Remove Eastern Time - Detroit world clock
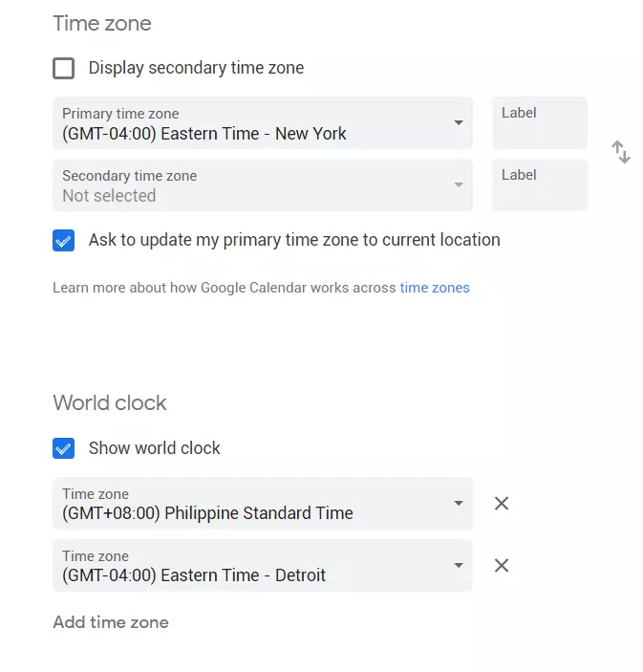The height and width of the screenshot is (672, 643). pos(502,566)
